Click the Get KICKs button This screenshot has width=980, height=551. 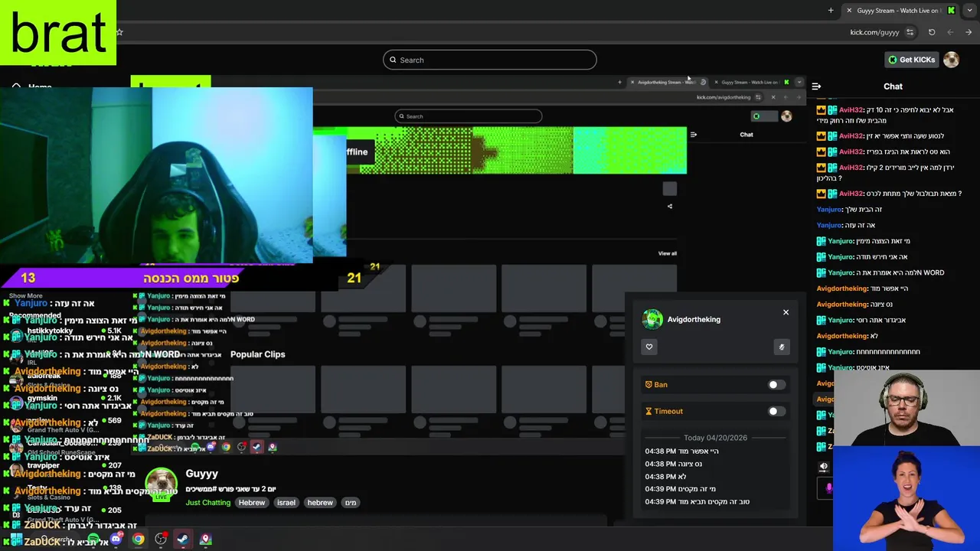click(911, 60)
